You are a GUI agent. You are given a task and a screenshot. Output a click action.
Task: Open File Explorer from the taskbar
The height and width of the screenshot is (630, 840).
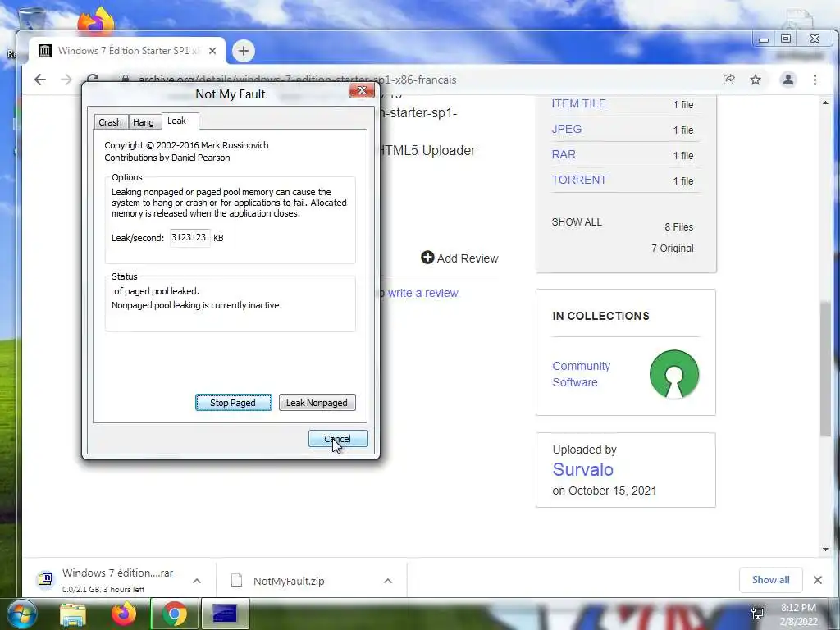coord(73,614)
